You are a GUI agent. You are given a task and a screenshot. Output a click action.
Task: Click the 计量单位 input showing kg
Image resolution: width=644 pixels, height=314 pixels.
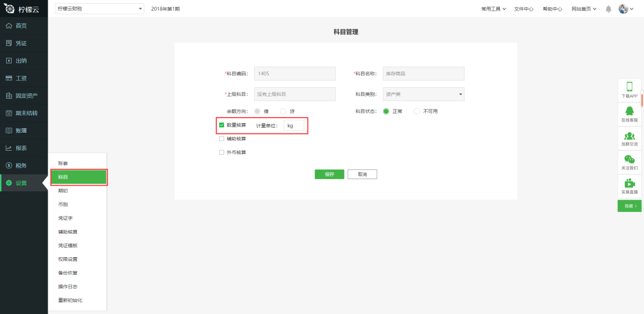pyautogui.click(x=293, y=125)
